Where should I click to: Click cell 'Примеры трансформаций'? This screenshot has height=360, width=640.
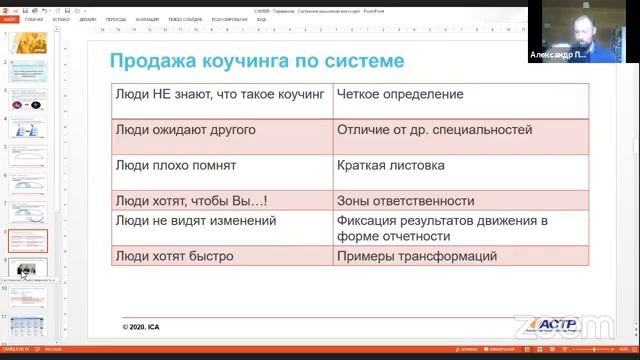[461, 256]
